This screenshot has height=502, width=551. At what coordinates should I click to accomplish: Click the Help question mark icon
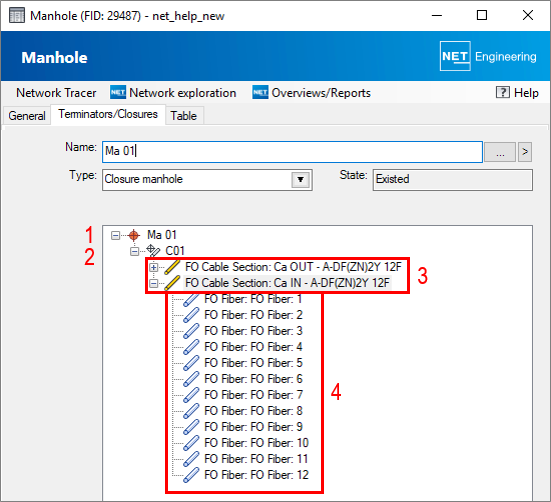coord(503,92)
